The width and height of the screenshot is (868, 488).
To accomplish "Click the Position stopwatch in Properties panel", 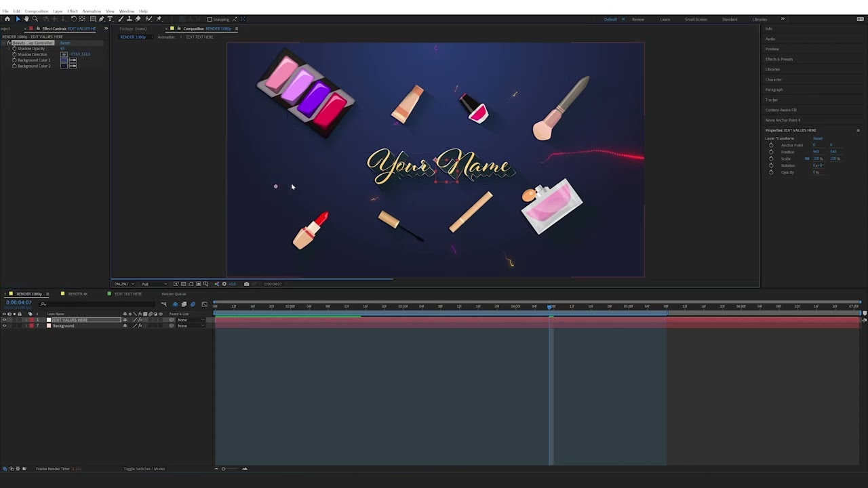I will coord(770,152).
